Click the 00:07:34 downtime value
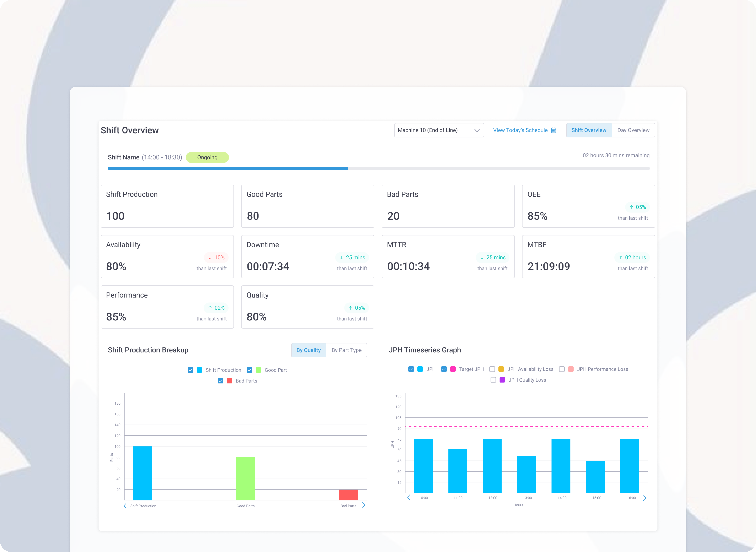The width and height of the screenshot is (756, 552). 268,266
